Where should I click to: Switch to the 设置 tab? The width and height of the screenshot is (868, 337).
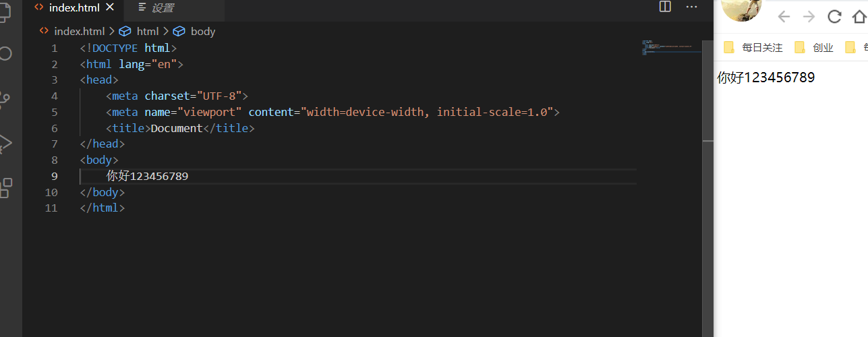point(174,8)
